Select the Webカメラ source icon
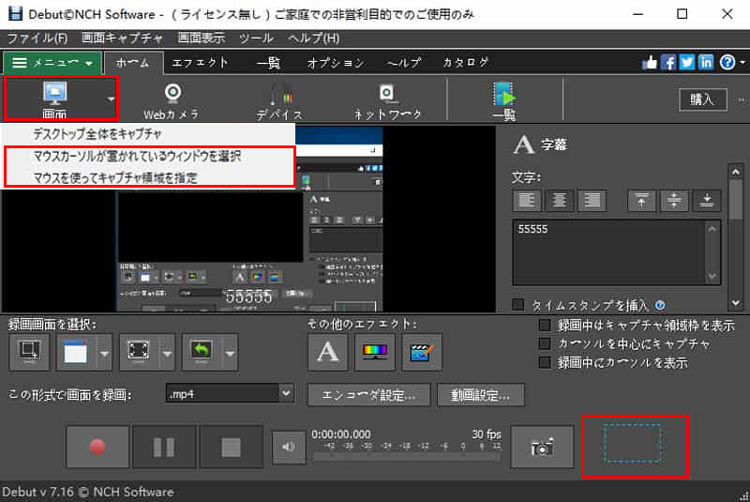Screen dimensions: 750x502 click(x=172, y=93)
